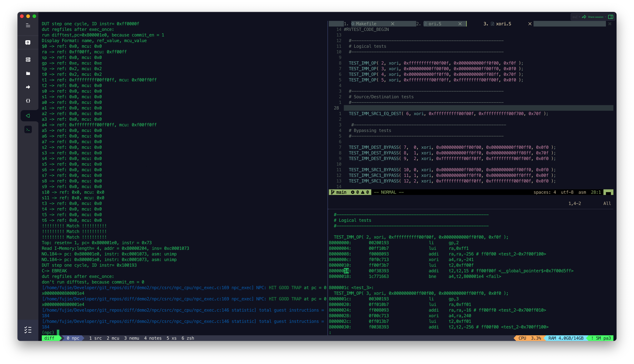This screenshot has width=634, height=364.
Task: Click the '# Source/Destination tests' comment line
Action: 381,97
